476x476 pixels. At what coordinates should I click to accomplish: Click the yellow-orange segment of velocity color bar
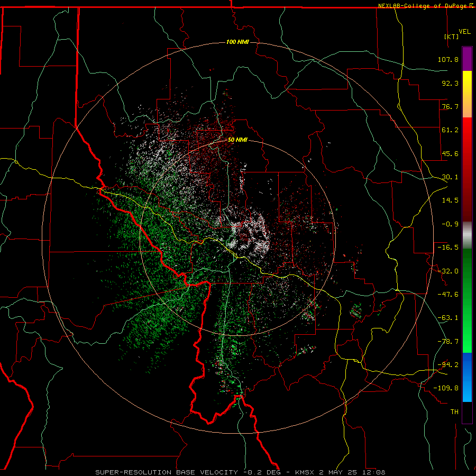pyautogui.click(x=467, y=94)
